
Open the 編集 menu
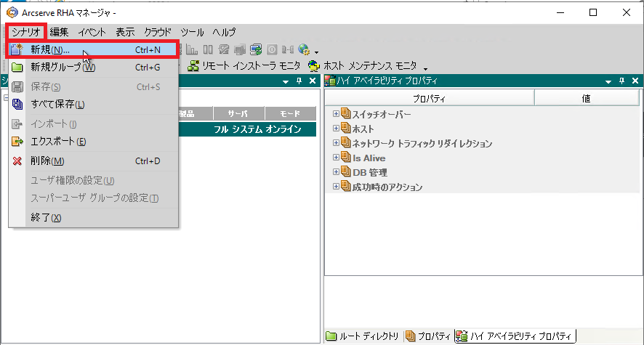click(x=59, y=32)
